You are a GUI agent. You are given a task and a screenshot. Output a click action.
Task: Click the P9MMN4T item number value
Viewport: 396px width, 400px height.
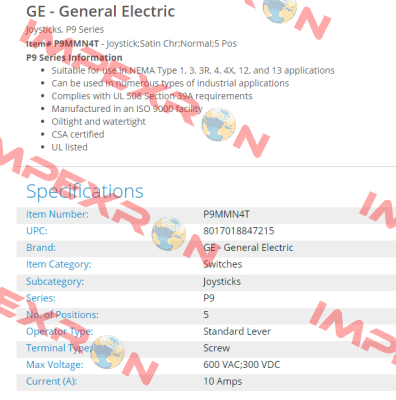[x=226, y=214]
